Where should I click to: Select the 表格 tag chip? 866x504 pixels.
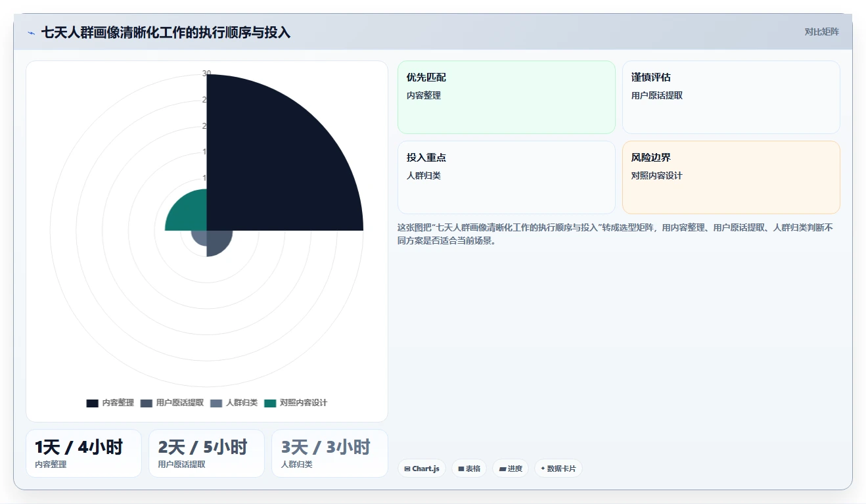(469, 469)
